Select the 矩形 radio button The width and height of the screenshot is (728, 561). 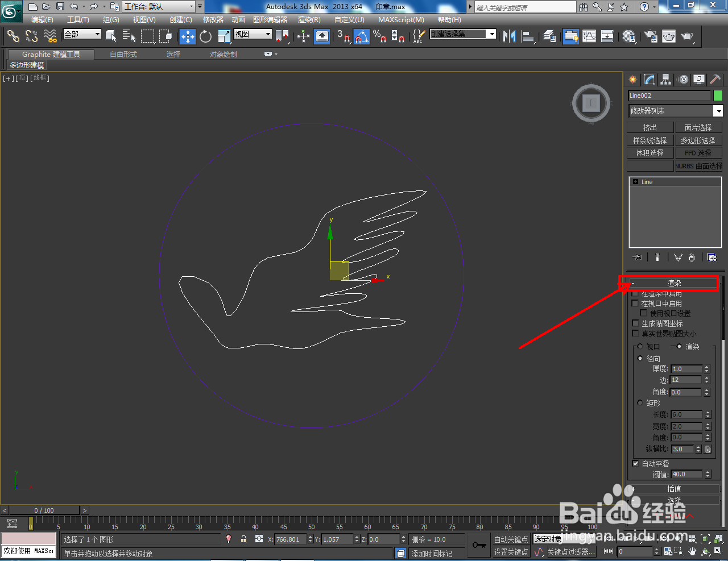pyautogui.click(x=640, y=403)
